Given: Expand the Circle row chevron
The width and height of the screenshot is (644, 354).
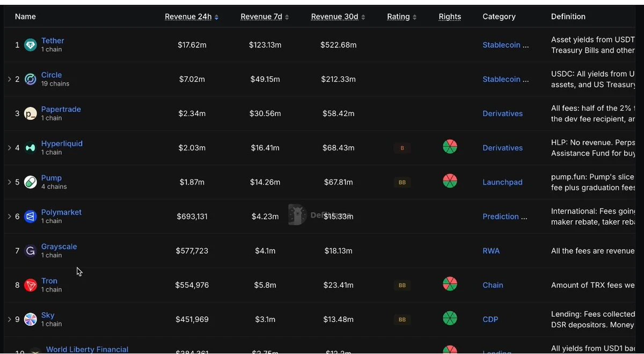Looking at the screenshot, I should (x=9, y=80).
